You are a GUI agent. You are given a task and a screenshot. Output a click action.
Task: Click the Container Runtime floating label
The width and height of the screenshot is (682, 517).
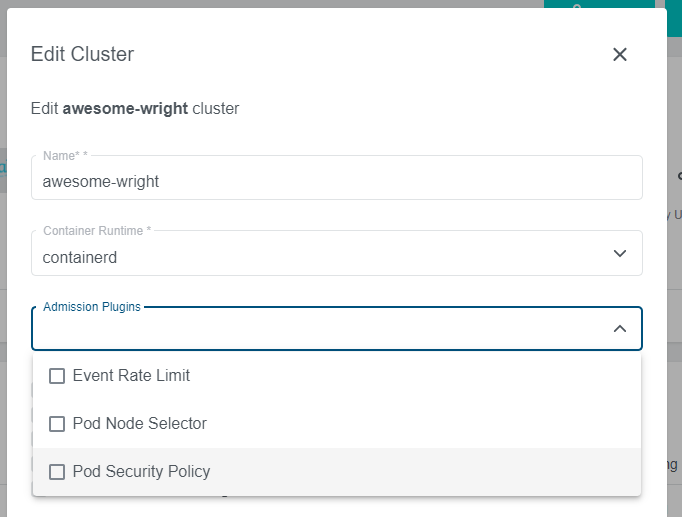(97, 231)
